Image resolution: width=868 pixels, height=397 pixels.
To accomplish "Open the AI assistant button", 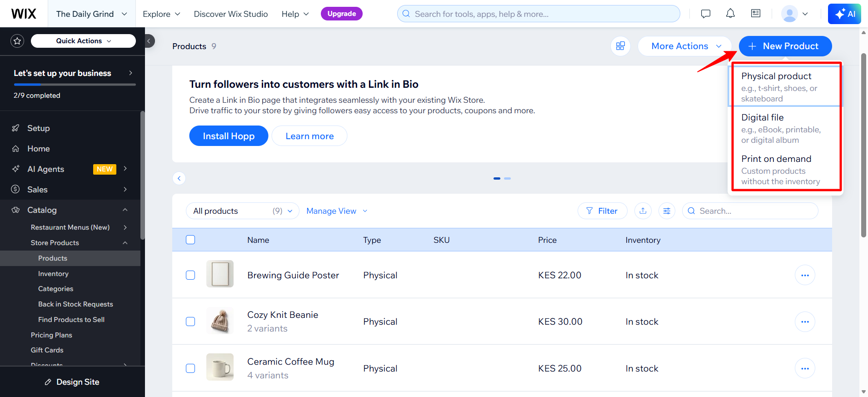I will pos(844,14).
